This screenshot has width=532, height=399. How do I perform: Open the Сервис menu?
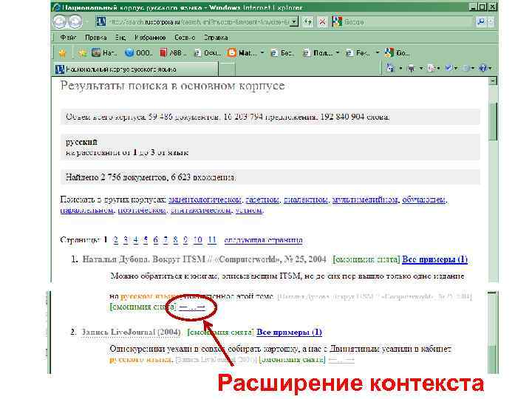185,38
